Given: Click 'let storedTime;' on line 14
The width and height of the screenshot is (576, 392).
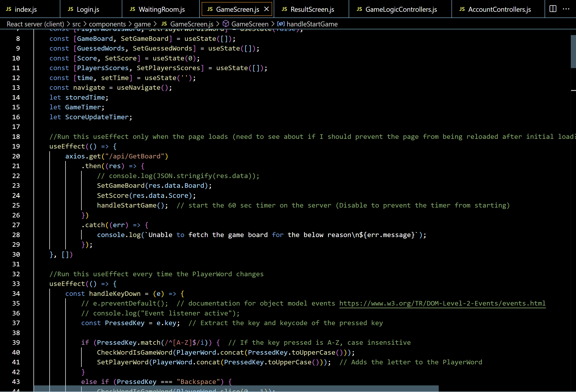Looking at the screenshot, I should [79, 98].
